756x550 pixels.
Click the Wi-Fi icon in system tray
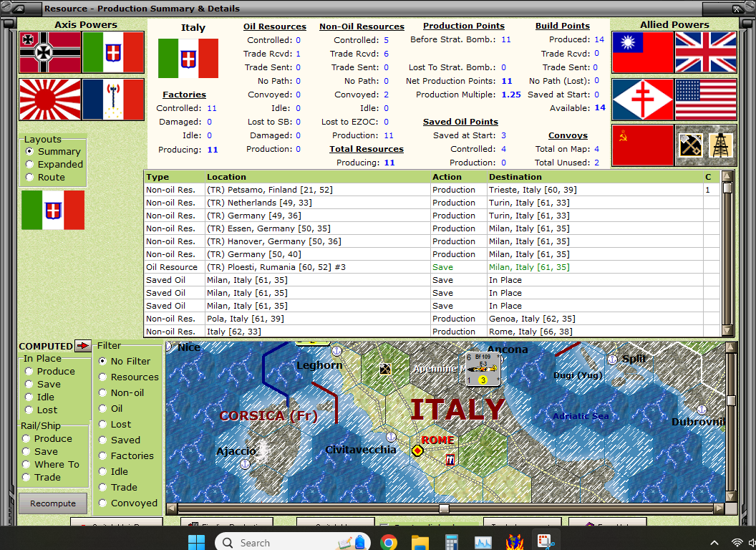(x=737, y=543)
